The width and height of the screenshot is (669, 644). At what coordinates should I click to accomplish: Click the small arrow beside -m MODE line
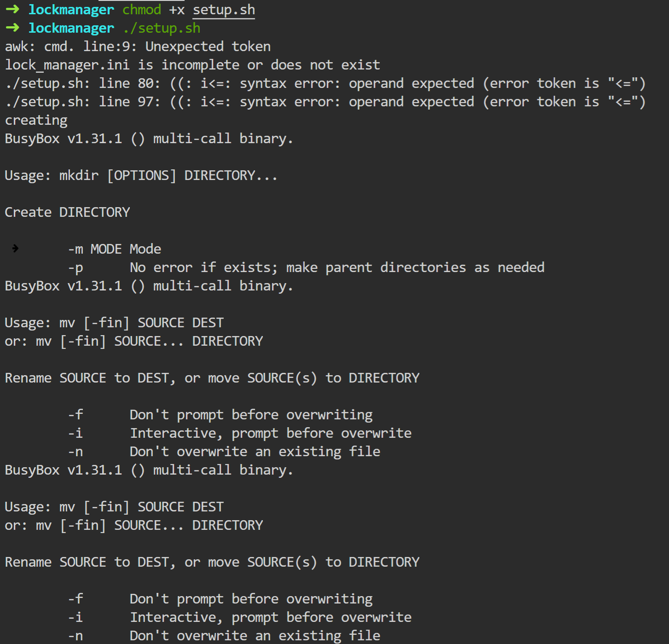(x=15, y=249)
